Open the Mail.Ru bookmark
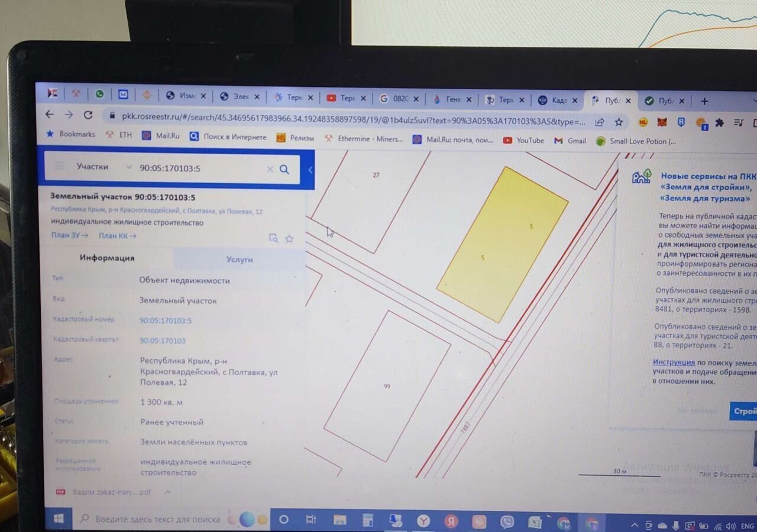757x532 pixels. 161,135
